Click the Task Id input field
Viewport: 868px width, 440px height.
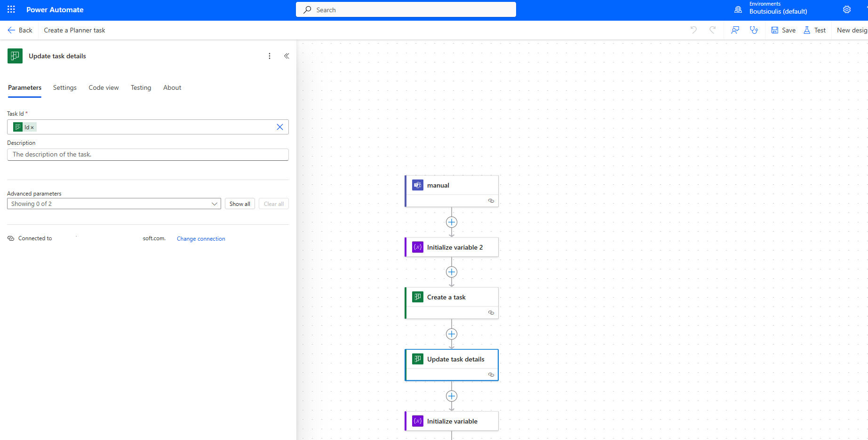[148, 127]
